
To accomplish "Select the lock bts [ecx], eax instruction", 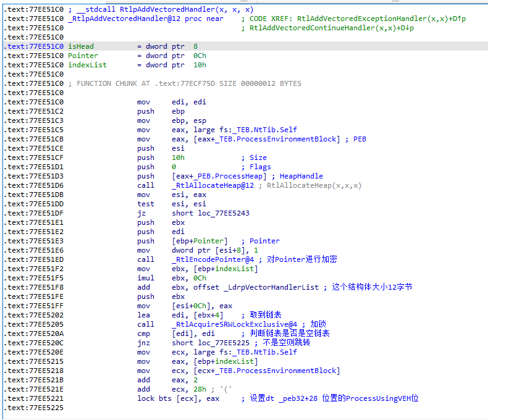I will point(179,399).
